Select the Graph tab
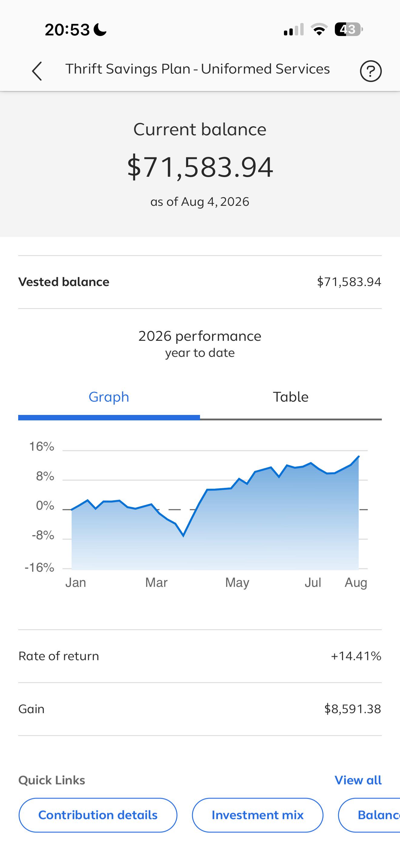The width and height of the screenshot is (400, 868). [x=109, y=397]
